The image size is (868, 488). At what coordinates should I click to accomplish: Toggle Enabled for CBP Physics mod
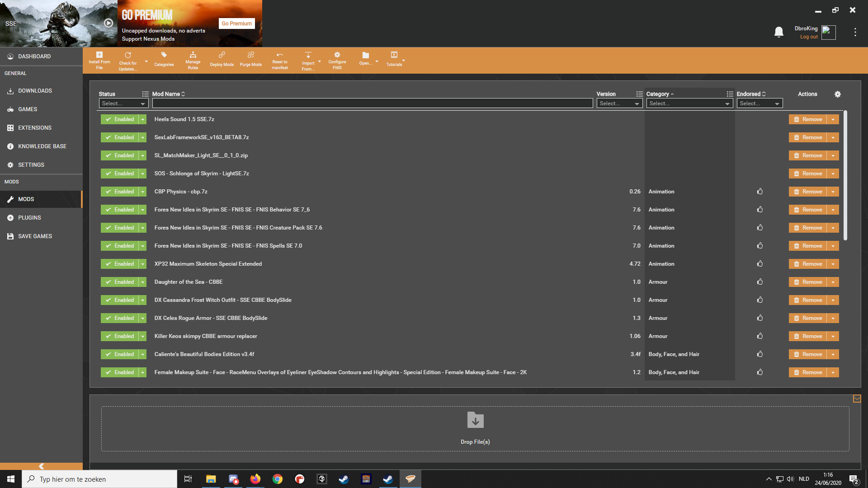coord(120,192)
